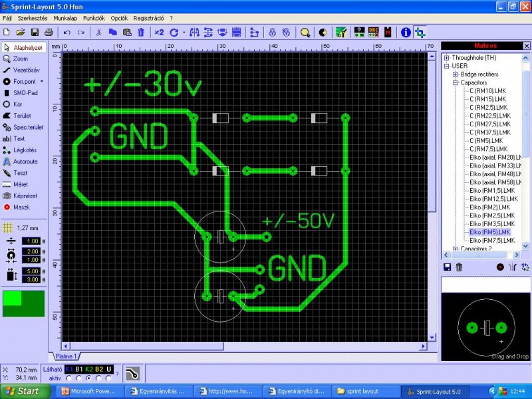This screenshot has height=399, width=532.
Task: Open rotate angle dropdown arrow
Action: tap(184, 33)
